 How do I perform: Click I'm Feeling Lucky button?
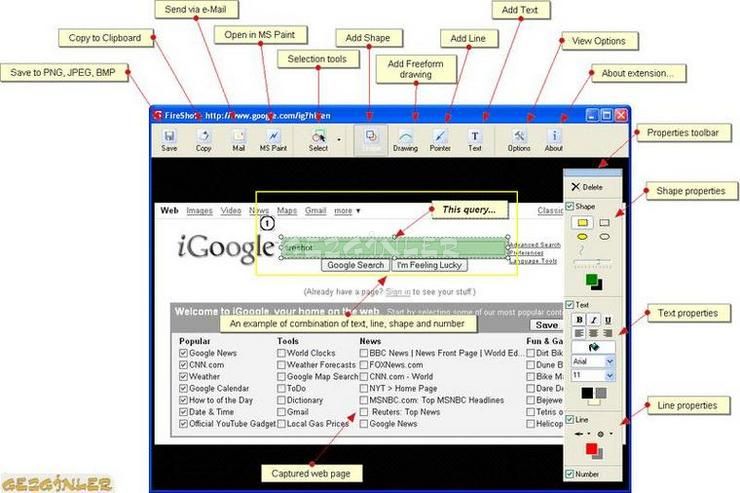(429, 265)
